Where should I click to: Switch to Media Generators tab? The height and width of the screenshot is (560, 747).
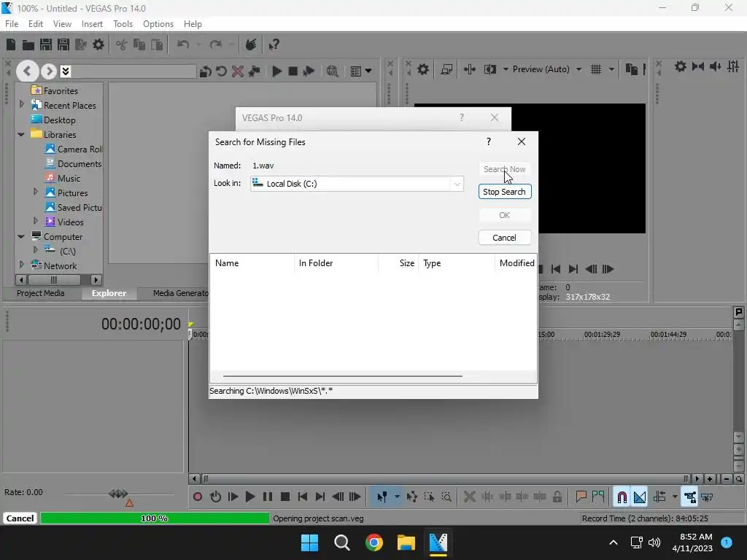180,293
